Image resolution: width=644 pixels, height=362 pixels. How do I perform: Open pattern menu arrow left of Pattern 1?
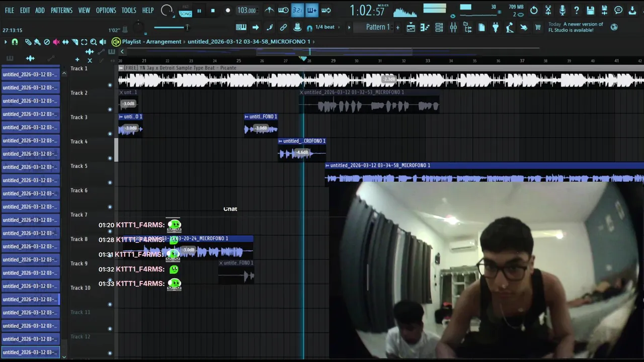pos(349,27)
